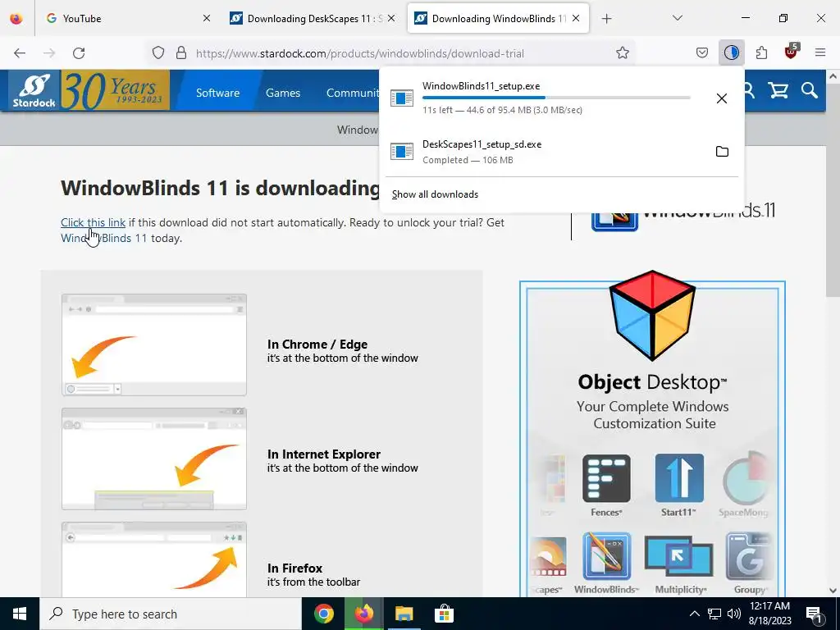Cancel the WindowBlinds11_setup.exe download
This screenshot has width=840, height=630.
(722, 98)
